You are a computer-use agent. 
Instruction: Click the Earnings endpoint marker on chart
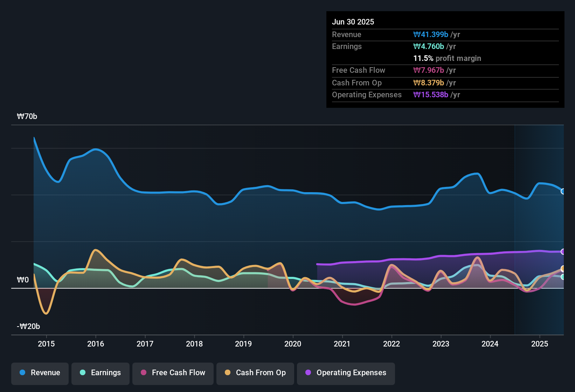563,277
